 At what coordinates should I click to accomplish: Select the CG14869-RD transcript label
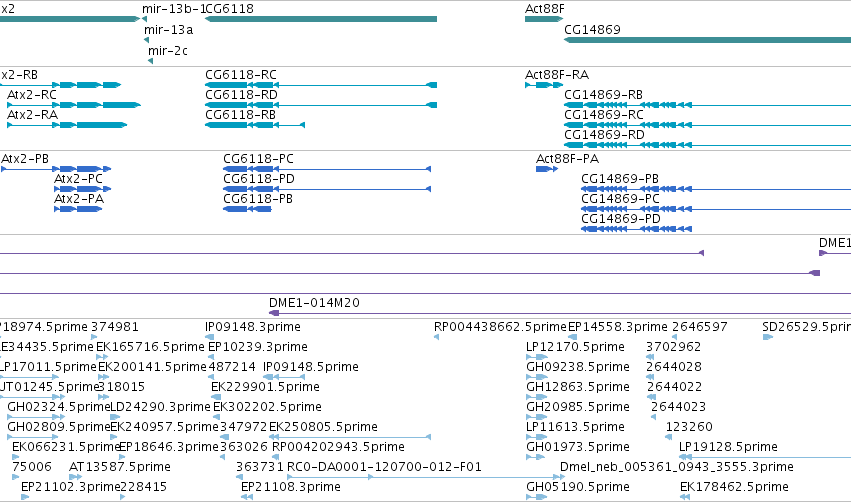point(605,135)
